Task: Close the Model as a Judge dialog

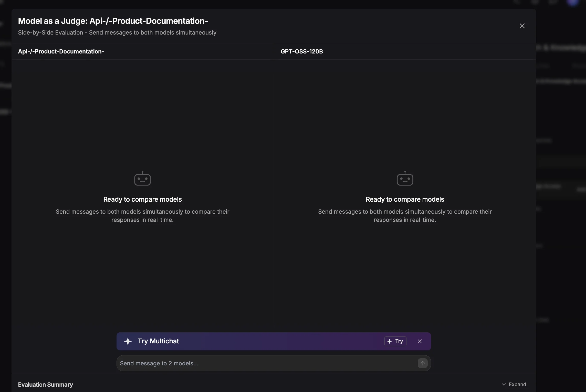Action: click(522, 26)
